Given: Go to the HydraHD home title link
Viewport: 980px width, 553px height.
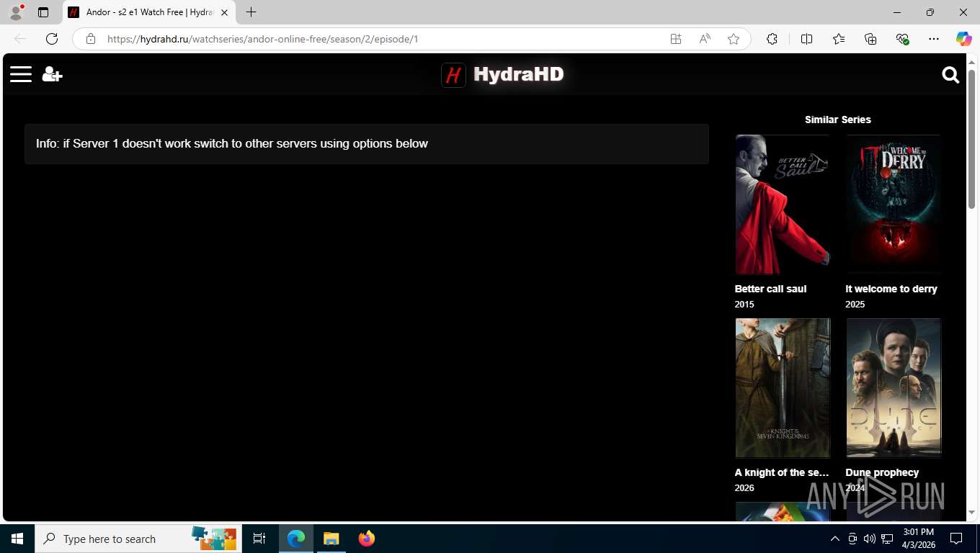Looking at the screenshot, I should (518, 74).
